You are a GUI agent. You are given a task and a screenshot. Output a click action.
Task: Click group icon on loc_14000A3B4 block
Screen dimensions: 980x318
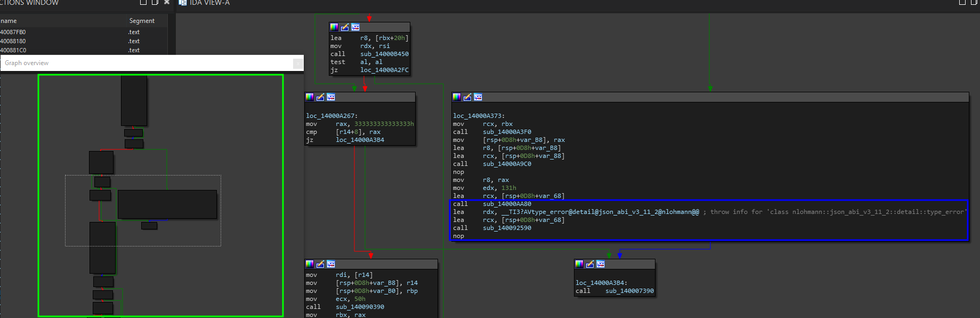[x=601, y=264]
